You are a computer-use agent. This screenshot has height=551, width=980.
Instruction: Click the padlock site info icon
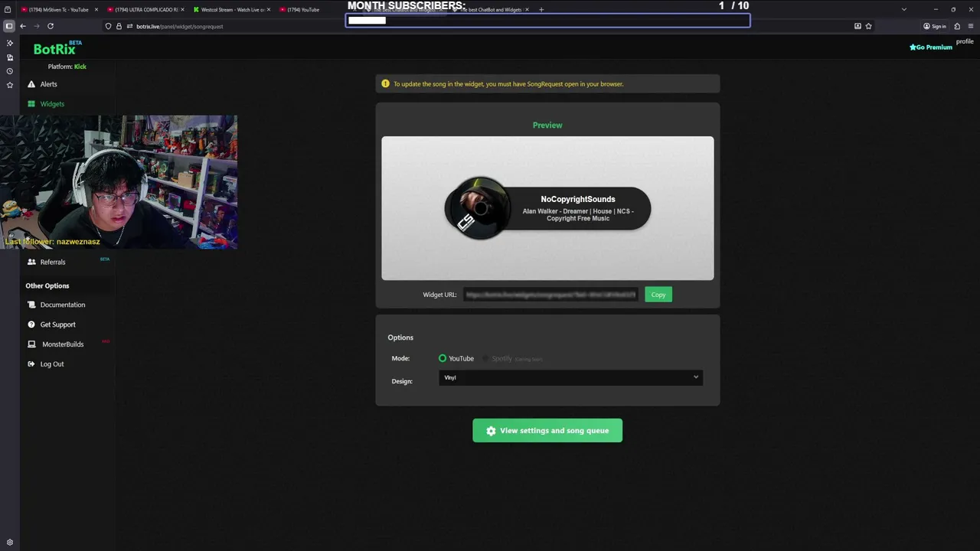(118, 26)
